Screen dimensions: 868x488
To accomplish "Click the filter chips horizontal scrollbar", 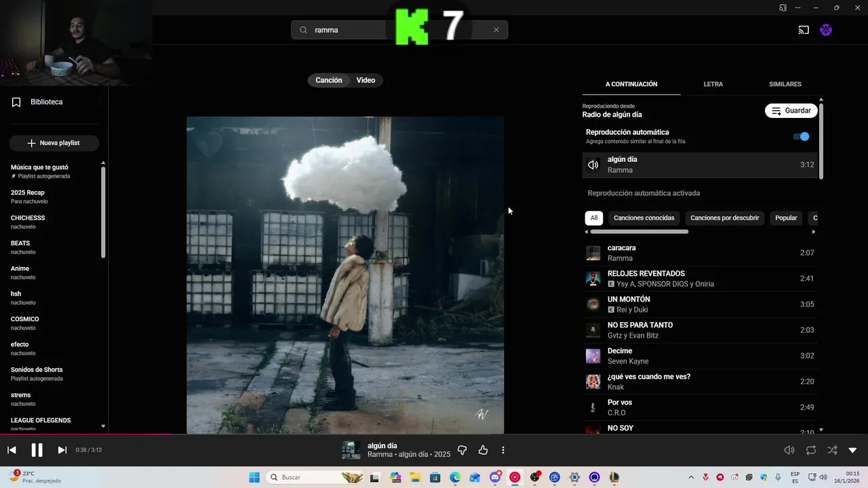I will point(638,232).
